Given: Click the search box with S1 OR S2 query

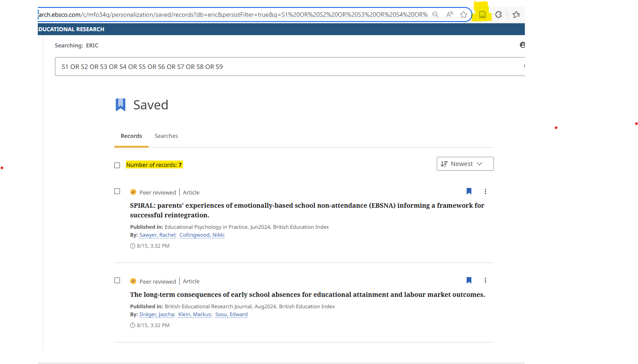Looking at the screenshot, I should (x=290, y=67).
